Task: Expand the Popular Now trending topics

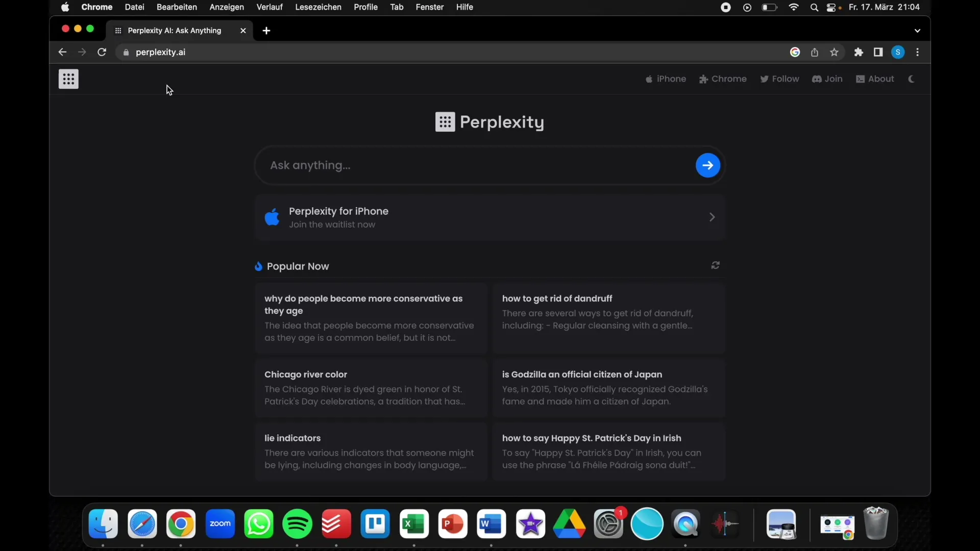Action: point(716,265)
